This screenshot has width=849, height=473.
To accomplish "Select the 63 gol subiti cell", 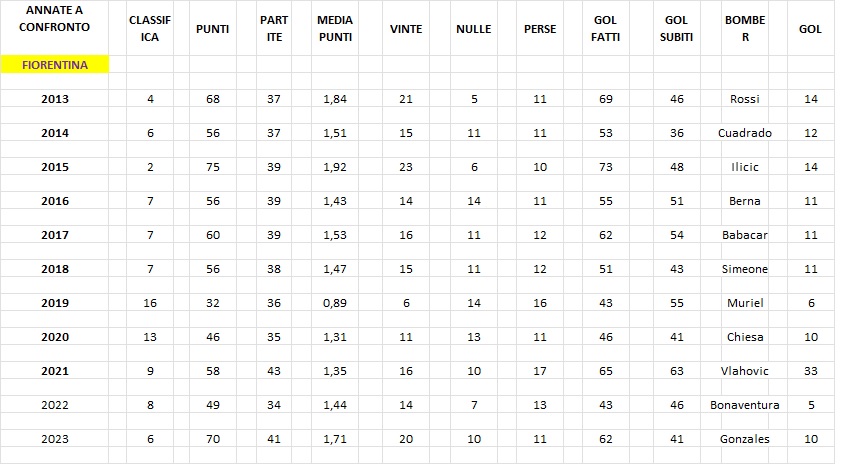I will click(676, 371).
